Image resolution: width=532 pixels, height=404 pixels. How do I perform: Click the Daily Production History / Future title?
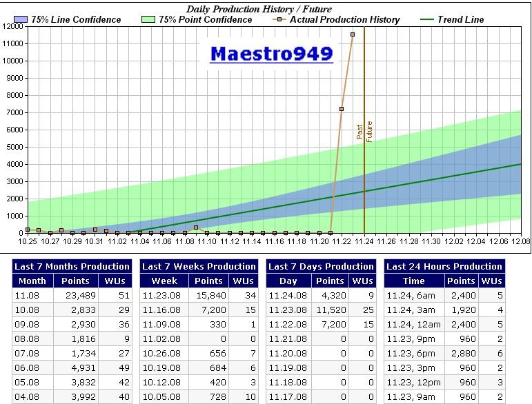(x=259, y=9)
